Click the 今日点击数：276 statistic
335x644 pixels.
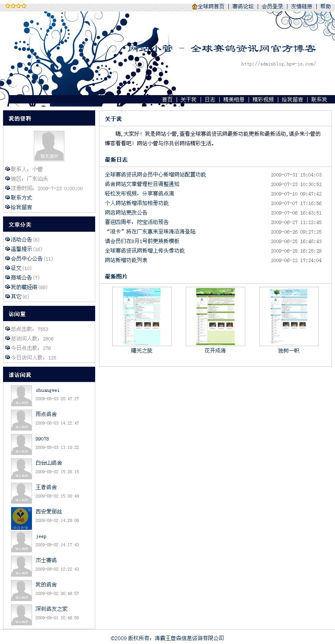pyautogui.click(x=30, y=348)
